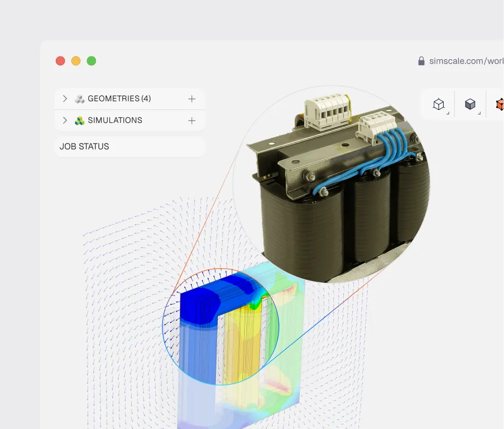Click the red close window button

(60, 61)
